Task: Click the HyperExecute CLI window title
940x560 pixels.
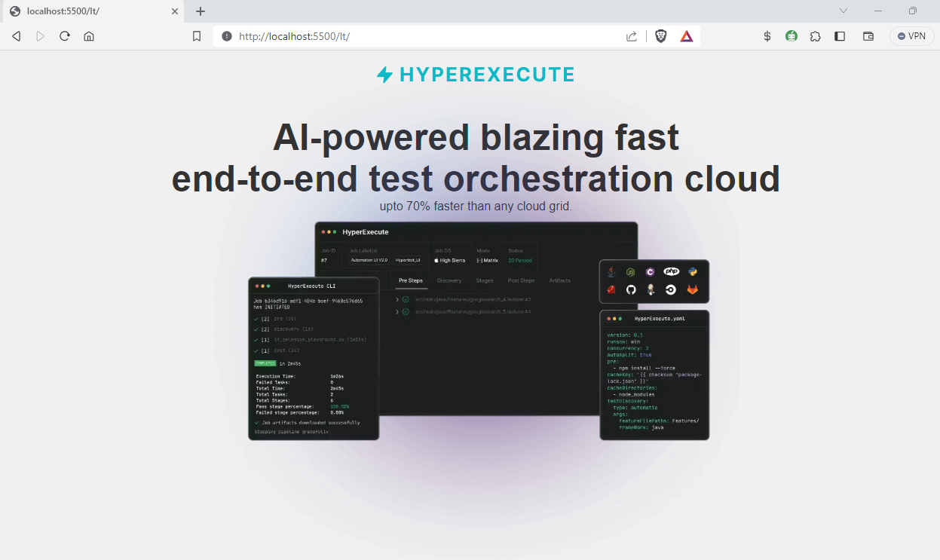Action: (x=311, y=286)
